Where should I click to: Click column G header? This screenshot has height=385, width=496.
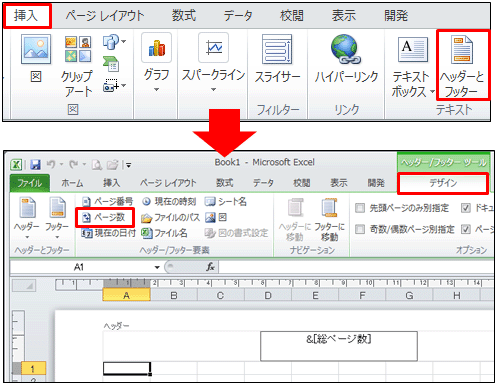(409, 295)
